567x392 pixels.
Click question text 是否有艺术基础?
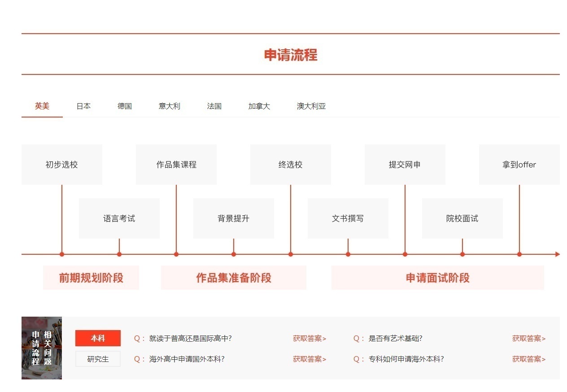396,339
